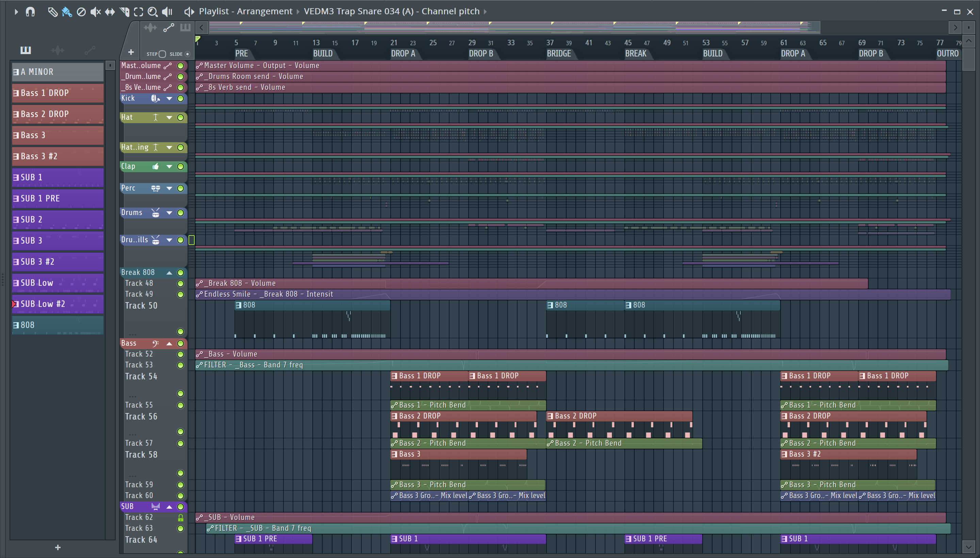Viewport: 980px width, 558px height.
Task: Select the Slip tool
Action: 110,12
